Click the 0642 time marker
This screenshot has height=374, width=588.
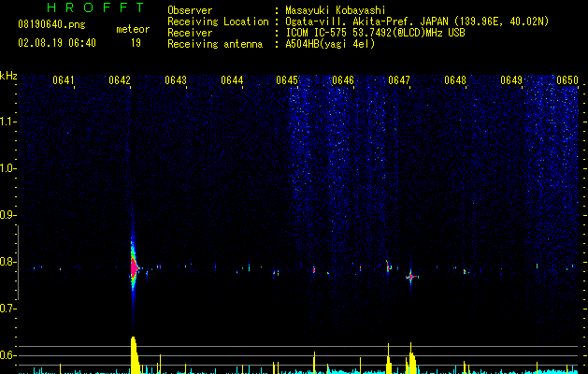click(120, 80)
